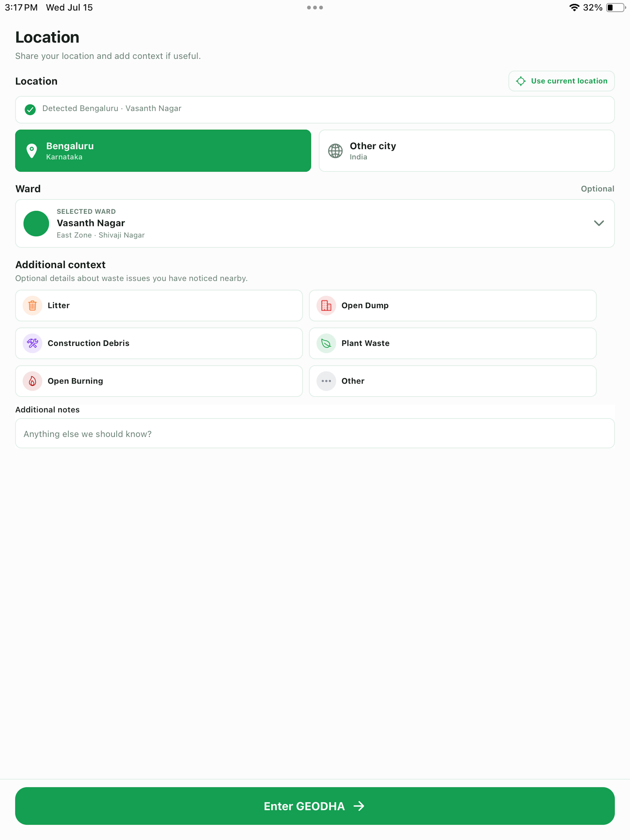Click the globe icon on Other city
The image size is (630, 840).
335,151
